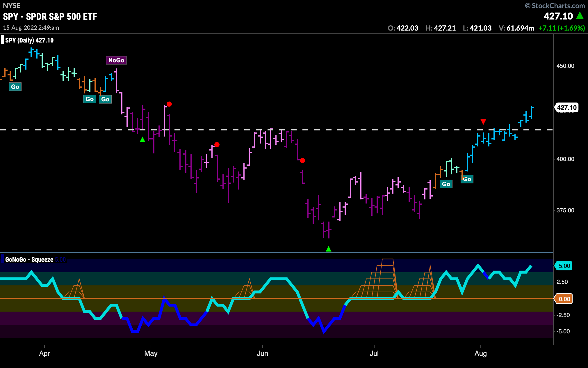Click the 400.00 price axis label
The image size is (588, 368).
point(565,159)
